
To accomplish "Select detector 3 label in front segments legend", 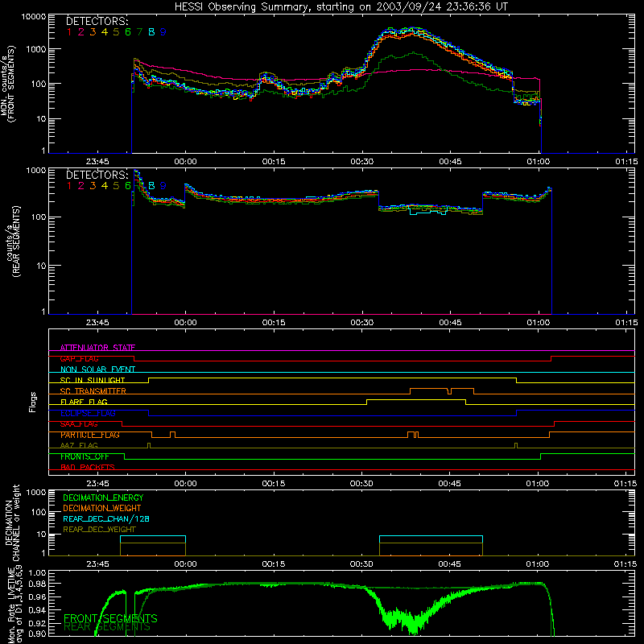I will pos(93,32).
